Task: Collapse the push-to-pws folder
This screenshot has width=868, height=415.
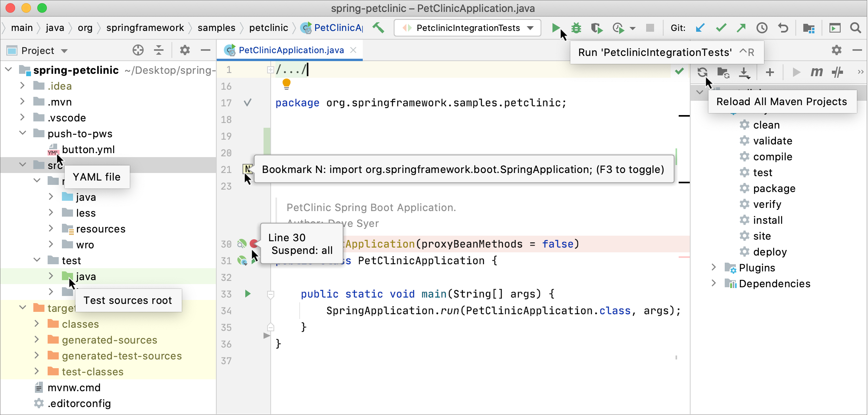Action: click(22, 133)
